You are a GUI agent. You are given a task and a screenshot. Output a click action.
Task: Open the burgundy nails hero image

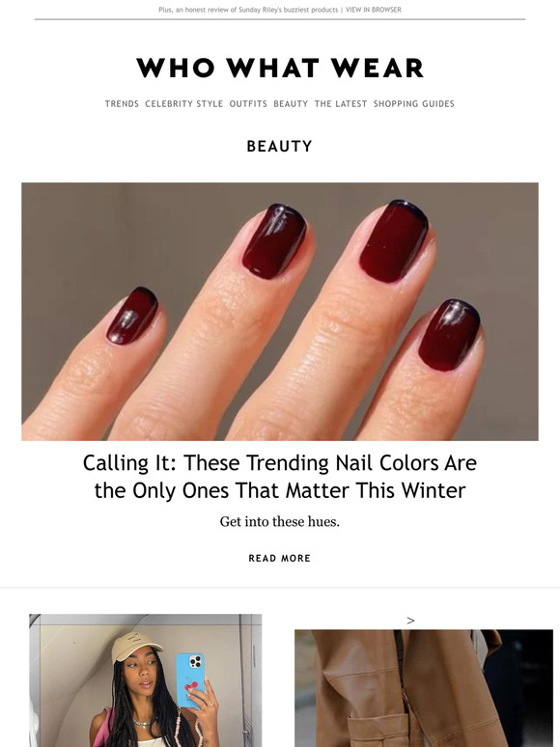[280, 312]
